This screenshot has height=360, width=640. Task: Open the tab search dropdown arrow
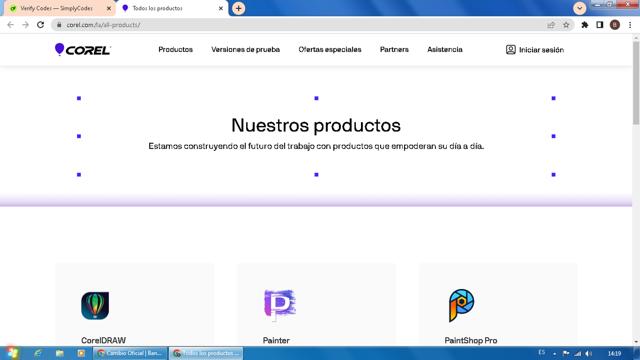tap(579, 8)
